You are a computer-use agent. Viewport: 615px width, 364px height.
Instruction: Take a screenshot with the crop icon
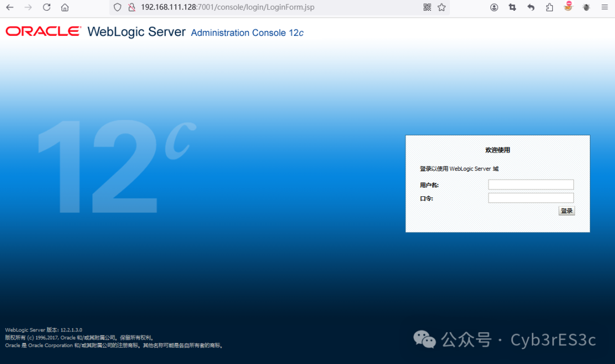point(512,7)
